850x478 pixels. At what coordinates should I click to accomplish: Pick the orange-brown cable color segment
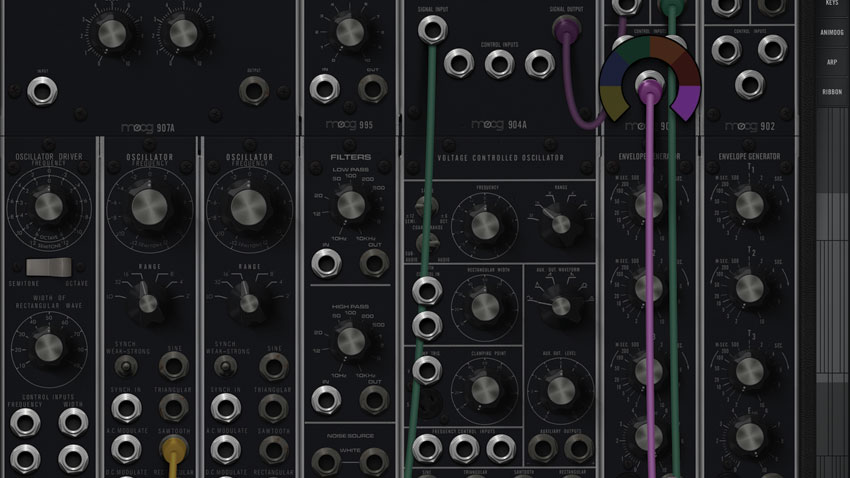666,48
